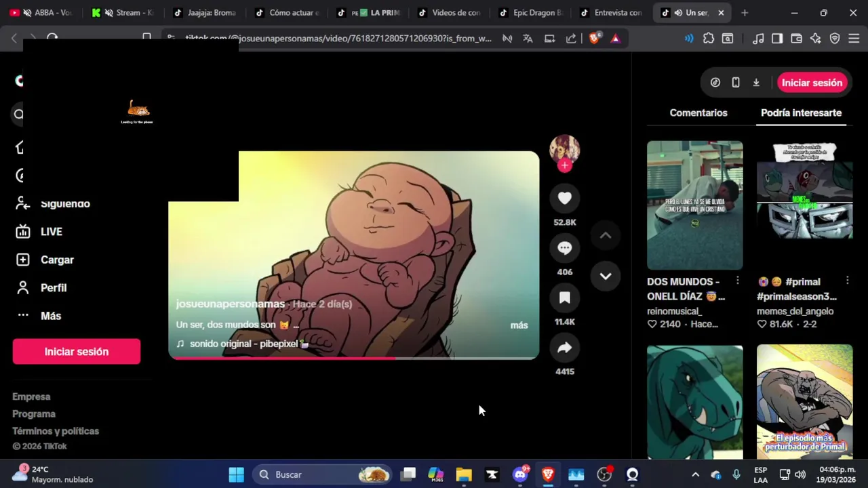The image size is (868, 488).
Task: Open options for #primal card
Action: (848, 281)
